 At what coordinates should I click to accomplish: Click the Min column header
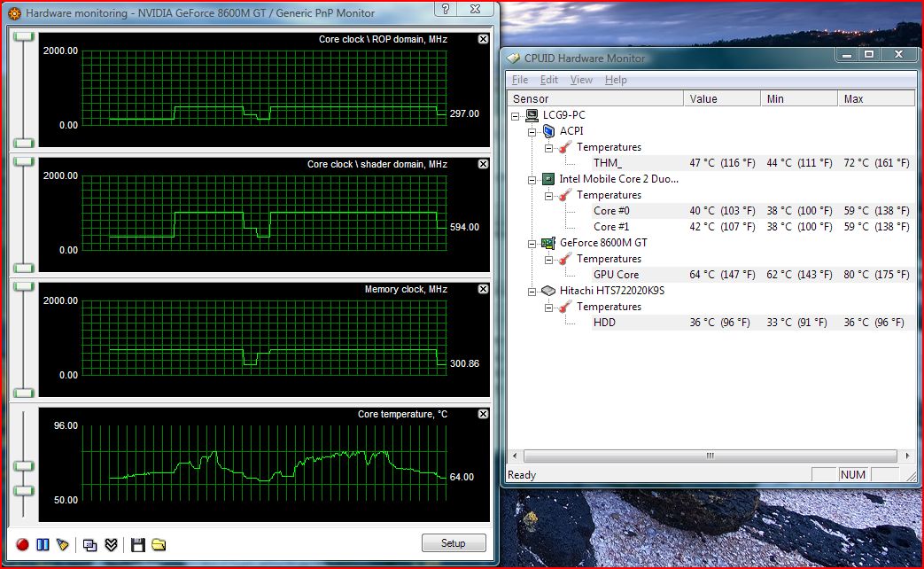pos(799,98)
